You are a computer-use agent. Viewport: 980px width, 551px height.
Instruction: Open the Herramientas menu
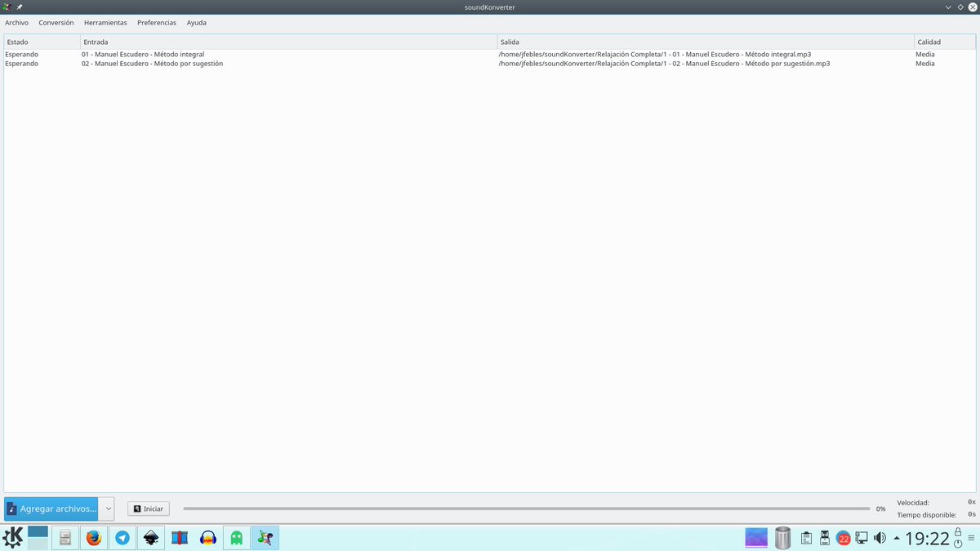click(105, 23)
